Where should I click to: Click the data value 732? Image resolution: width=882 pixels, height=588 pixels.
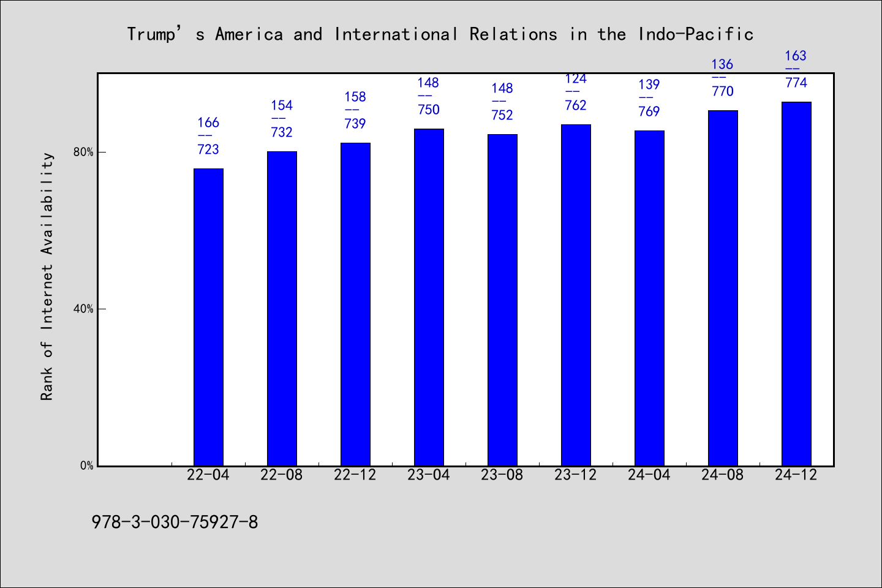(282, 132)
